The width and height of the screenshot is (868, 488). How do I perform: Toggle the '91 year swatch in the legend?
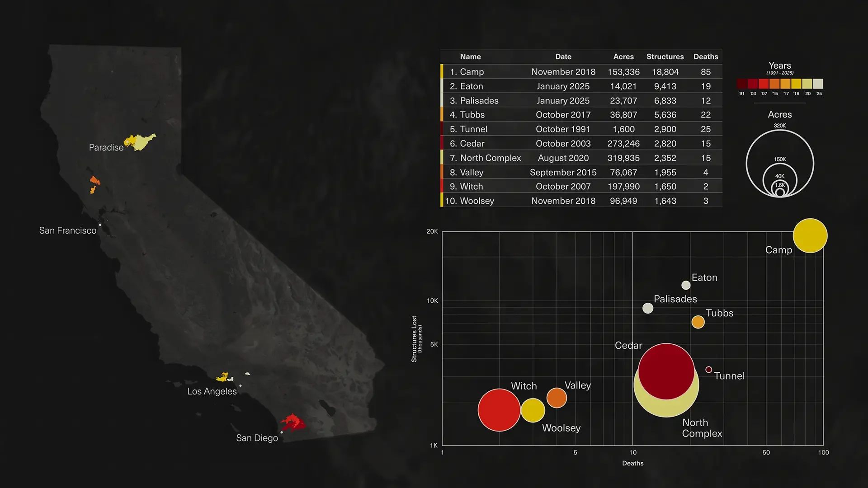741,85
